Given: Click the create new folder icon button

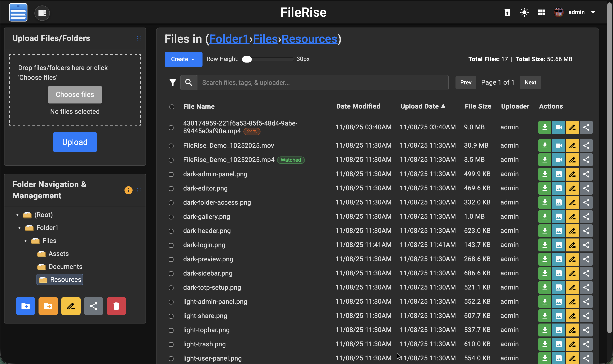Looking at the screenshot, I should pyautogui.click(x=25, y=306).
